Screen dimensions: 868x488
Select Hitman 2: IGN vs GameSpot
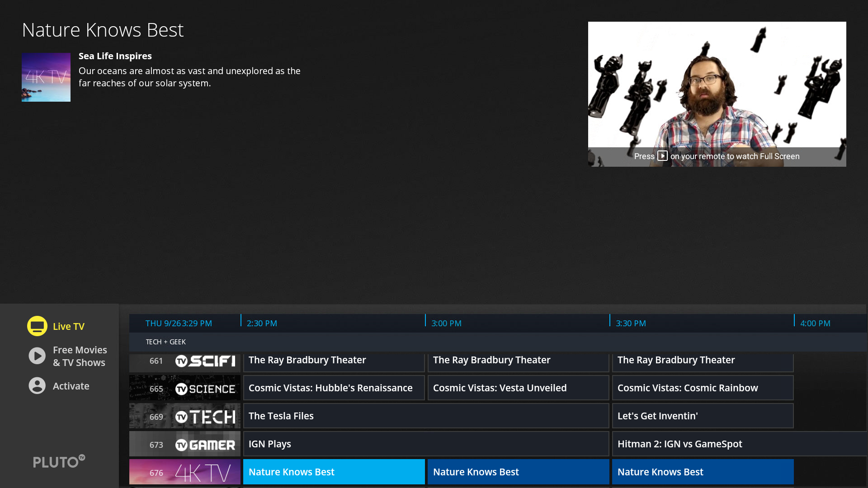[740, 444]
